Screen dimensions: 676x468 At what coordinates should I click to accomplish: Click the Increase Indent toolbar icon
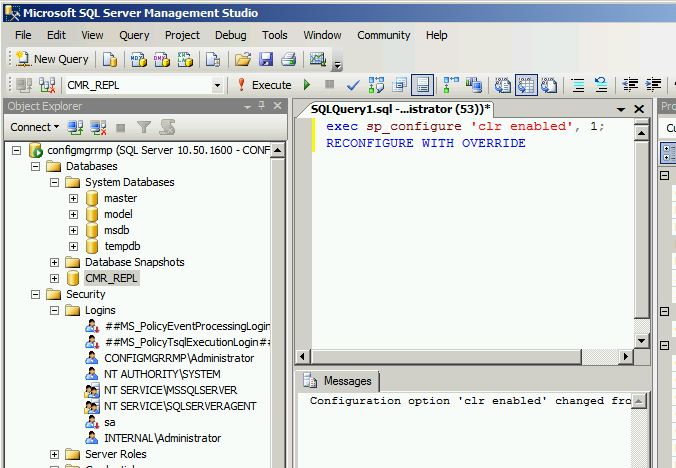654,85
